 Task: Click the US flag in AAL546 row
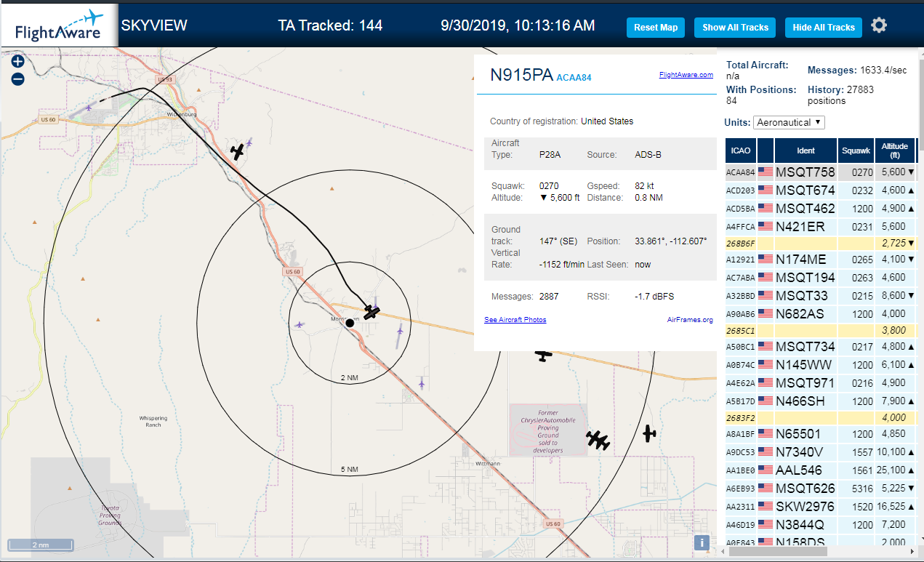coord(766,470)
